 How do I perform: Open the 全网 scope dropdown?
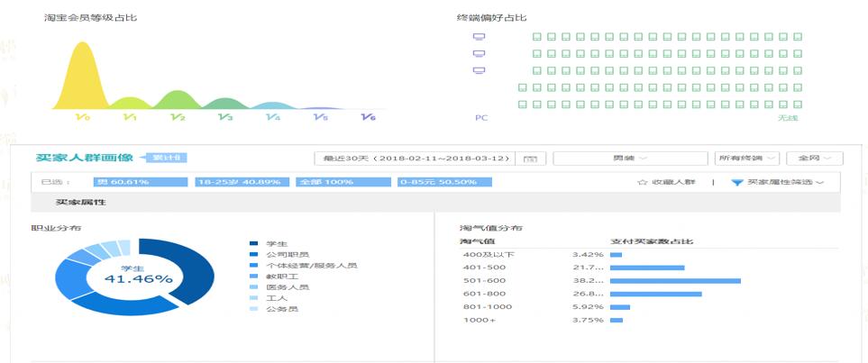[814, 159]
